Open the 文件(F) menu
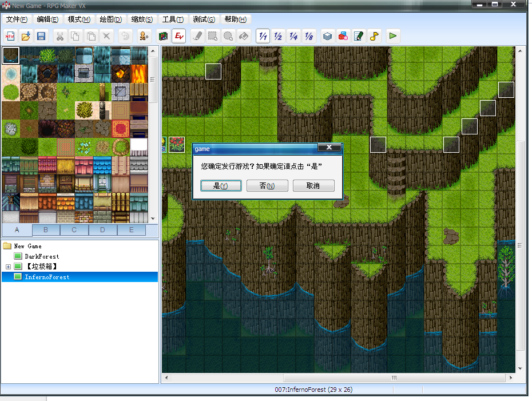 [x=17, y=19]
